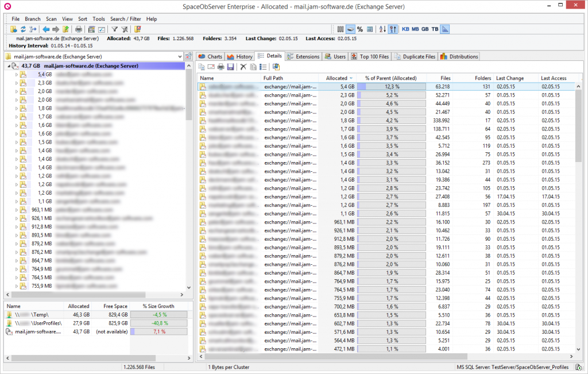
Task: Expand the 963,1 MB tree node
Action: 17,210
